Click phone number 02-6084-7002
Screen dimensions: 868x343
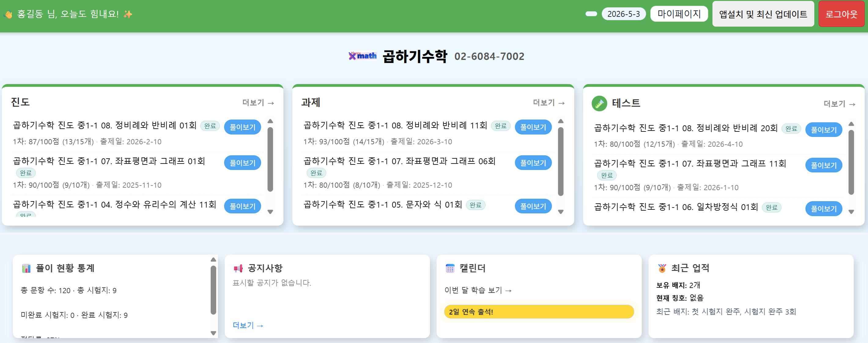click(489, 56)
